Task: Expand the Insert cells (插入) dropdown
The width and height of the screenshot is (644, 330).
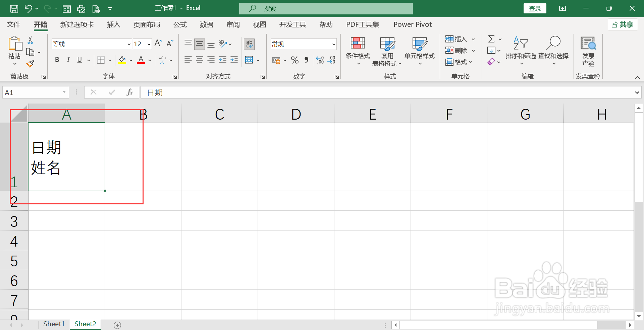Action: coord(474,39)
